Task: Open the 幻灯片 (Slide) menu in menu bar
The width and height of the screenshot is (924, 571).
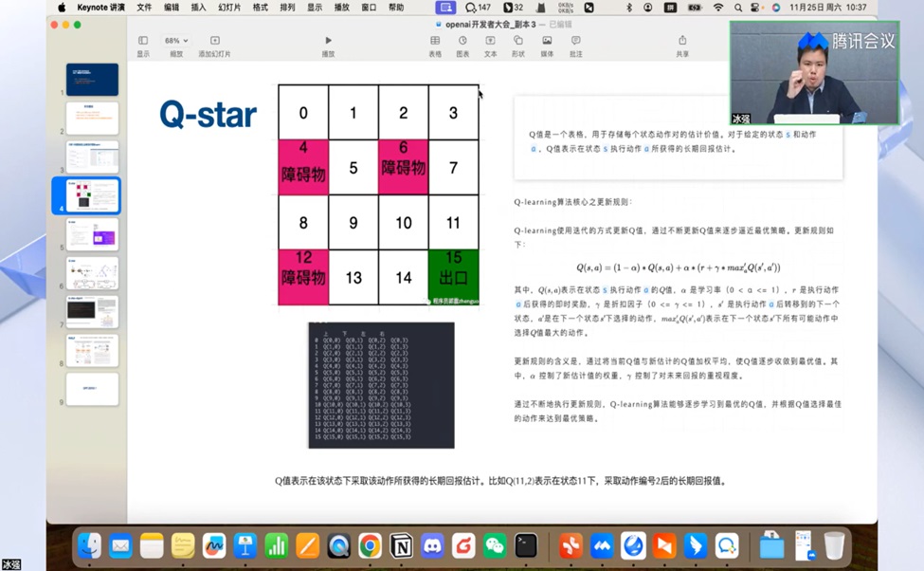Action: click(x=229, y=8)
